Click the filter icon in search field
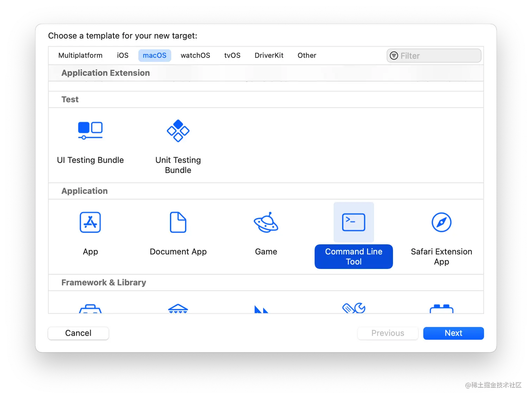This screenshot has height=399, width=532. (394, 56)
